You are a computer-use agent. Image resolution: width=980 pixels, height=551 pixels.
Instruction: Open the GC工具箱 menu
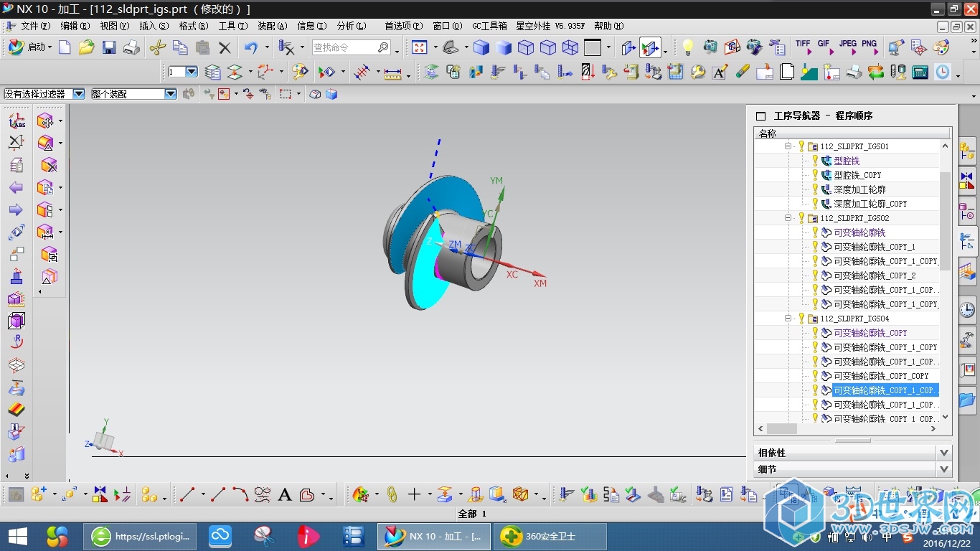pyautogui.click(x=489, y=26)
